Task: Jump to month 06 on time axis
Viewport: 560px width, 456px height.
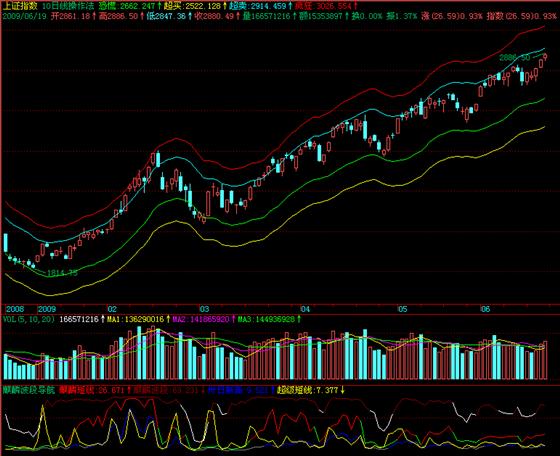Action: tap(486, 309)
